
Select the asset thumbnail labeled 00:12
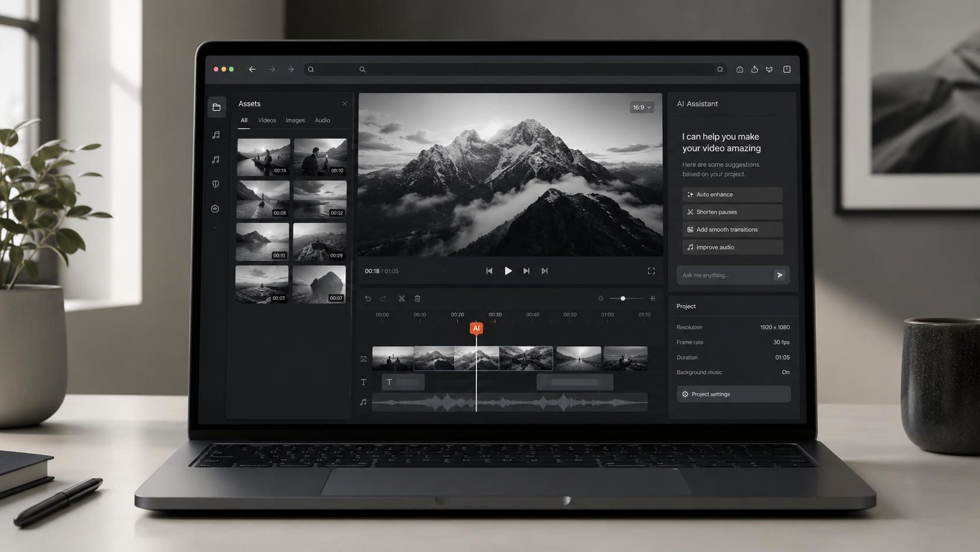[x=262, y=242]
